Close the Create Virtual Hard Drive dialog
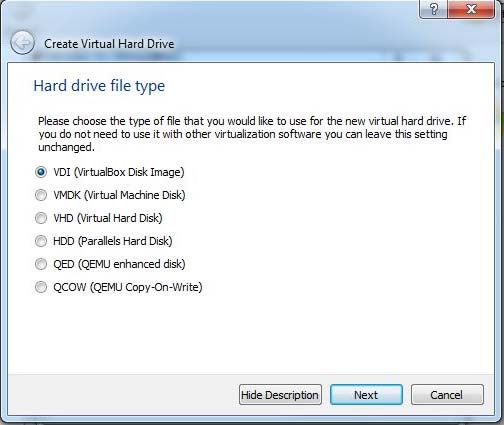This screenshot has width=504, height=425. click(471, 9)
